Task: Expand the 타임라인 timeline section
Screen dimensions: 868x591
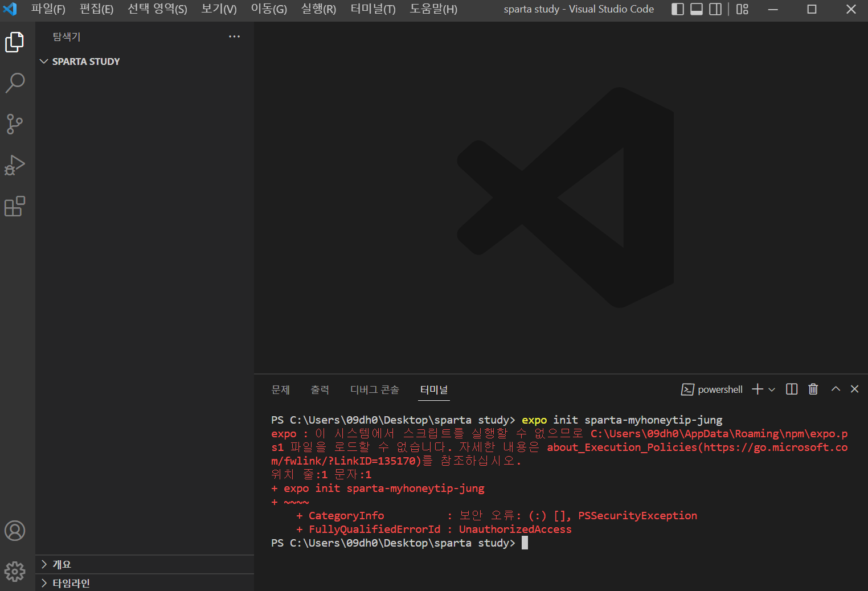Action: point(145,583)
